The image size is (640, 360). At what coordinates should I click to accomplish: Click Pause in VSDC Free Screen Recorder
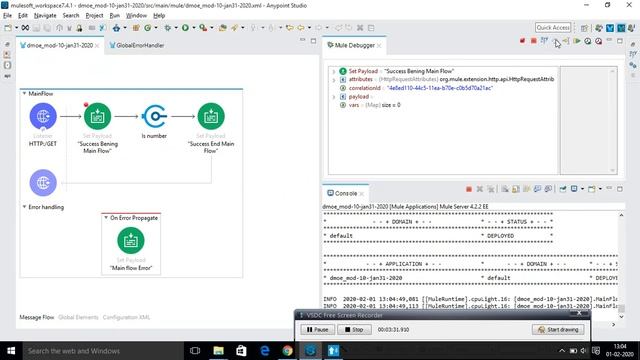pyautogui.click(x=318, y=329)
